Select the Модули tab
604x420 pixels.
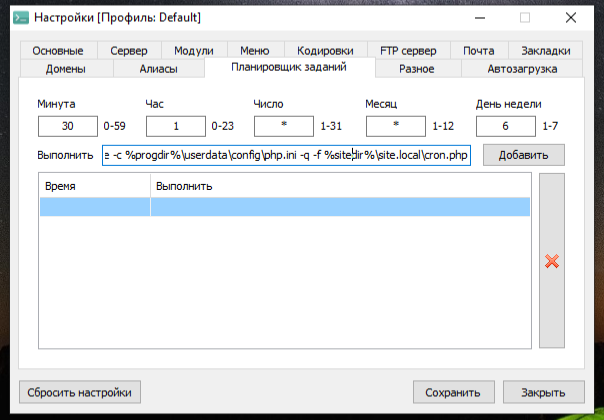click(x=193, y=51)
